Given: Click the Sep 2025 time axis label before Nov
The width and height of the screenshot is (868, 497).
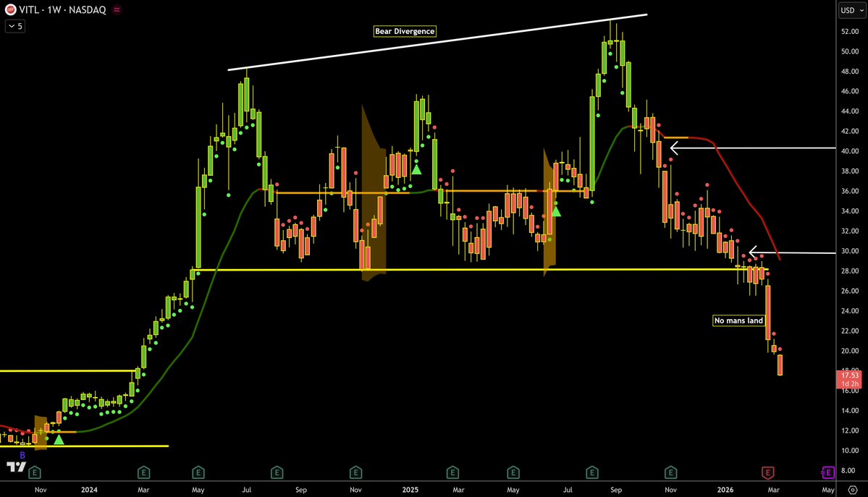Looking at the screenshot, I should 616,490.
